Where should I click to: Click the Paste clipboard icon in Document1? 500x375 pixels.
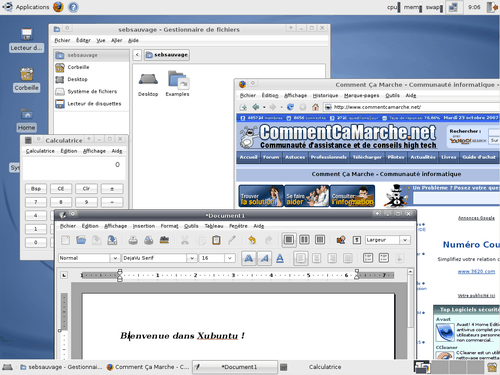point(216,240)
